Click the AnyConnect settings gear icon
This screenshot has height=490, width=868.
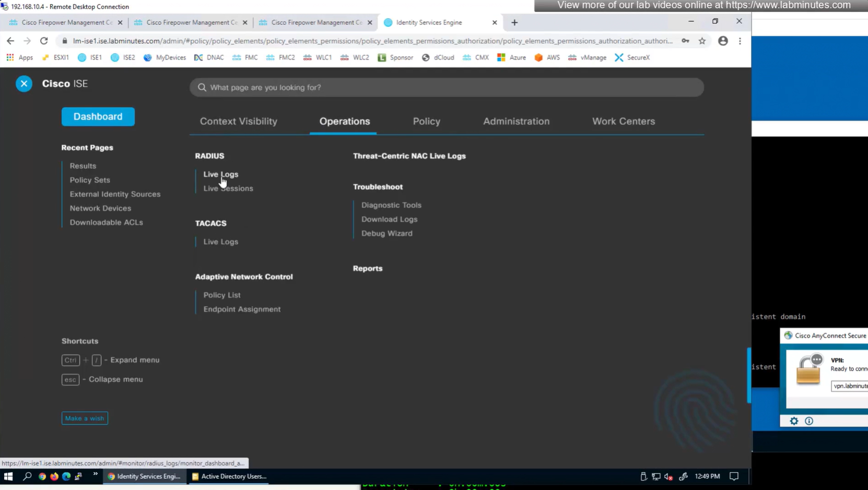pyautogui.click(x=794, y=421)
